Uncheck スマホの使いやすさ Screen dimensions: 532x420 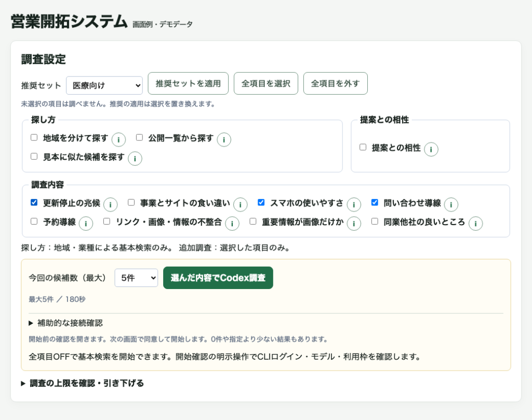pyautogui.click(x=261, y=203)
